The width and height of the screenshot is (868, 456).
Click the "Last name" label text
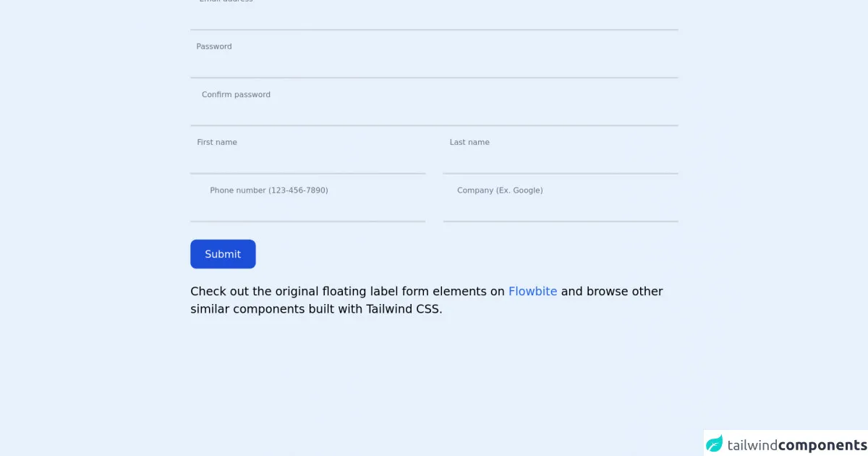(469, 143)
